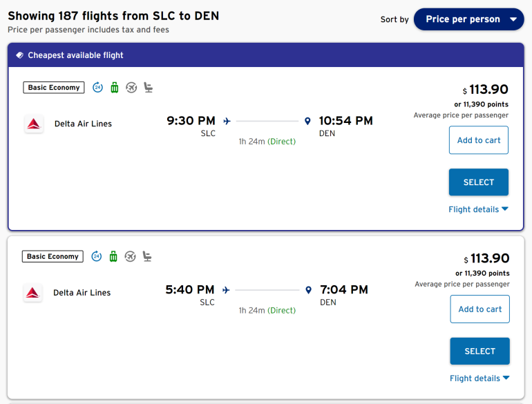This screenshot has height=404, width=532.
Task: Open the Price per person sort dropdown
Action: (x=468, y=19)
